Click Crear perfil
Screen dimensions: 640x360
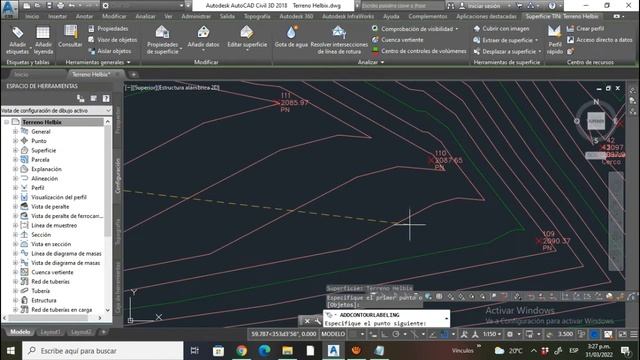tap(585, 29)
